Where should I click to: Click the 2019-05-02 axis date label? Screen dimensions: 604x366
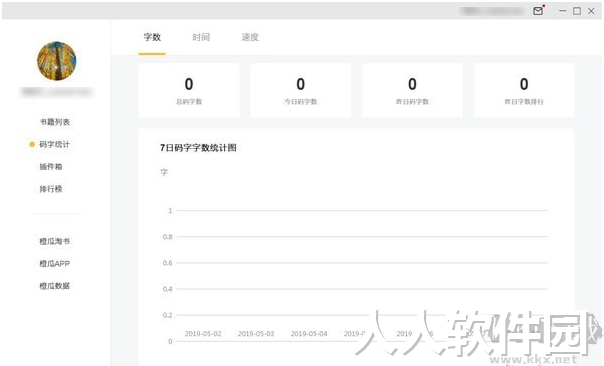coord(203,334)
